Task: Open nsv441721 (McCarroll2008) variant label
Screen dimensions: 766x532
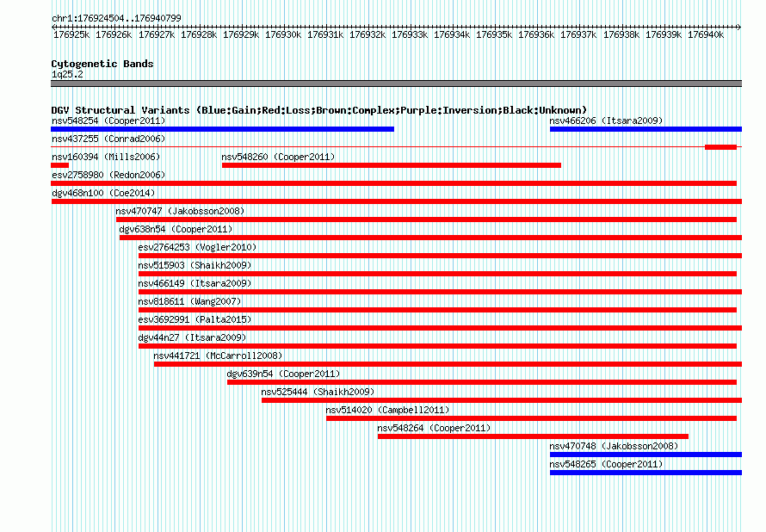Action: pyautogui.click(x=218, y=356)
